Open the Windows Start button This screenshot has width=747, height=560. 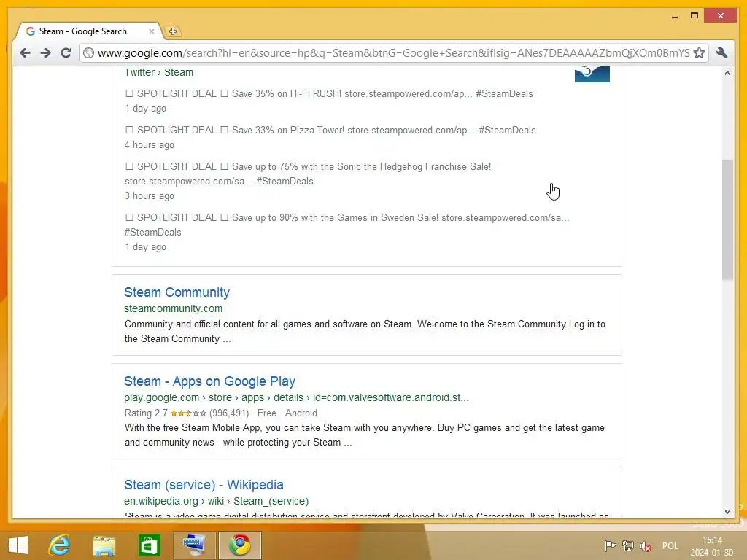(x=18, y=545)
